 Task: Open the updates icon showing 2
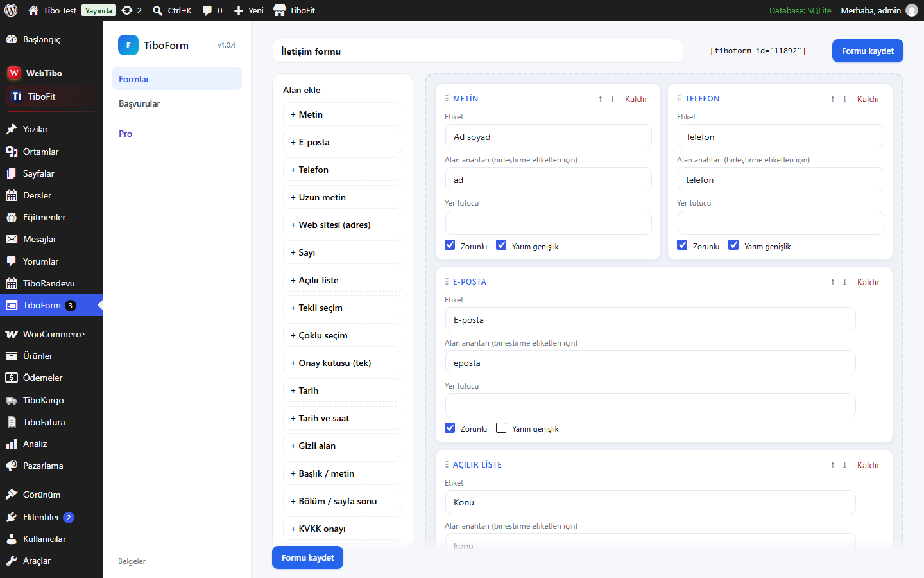point(132,10)
